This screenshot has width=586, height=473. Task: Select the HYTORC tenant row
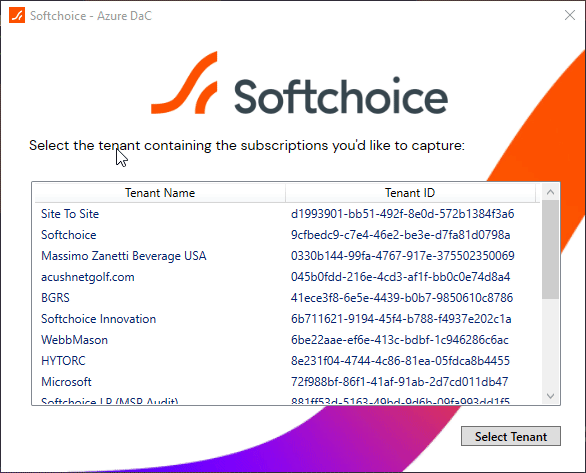pos(287,361)
